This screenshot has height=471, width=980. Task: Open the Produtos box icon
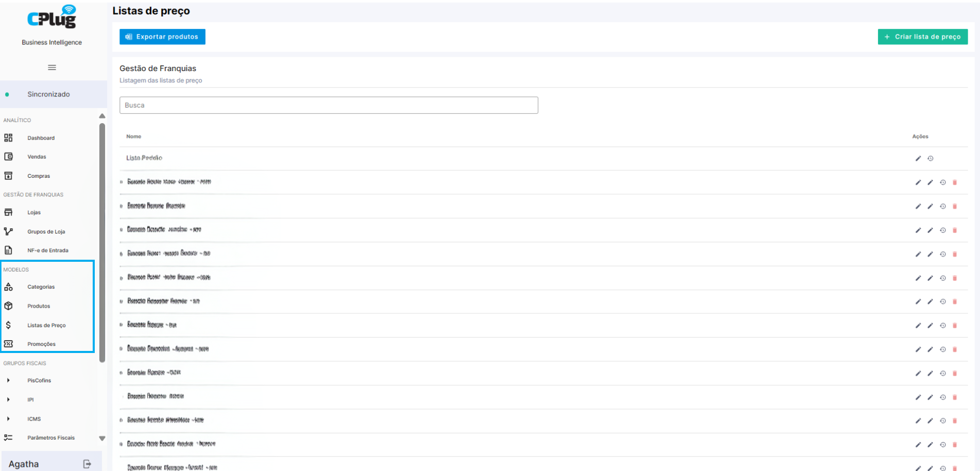click(x=8, y=306)
